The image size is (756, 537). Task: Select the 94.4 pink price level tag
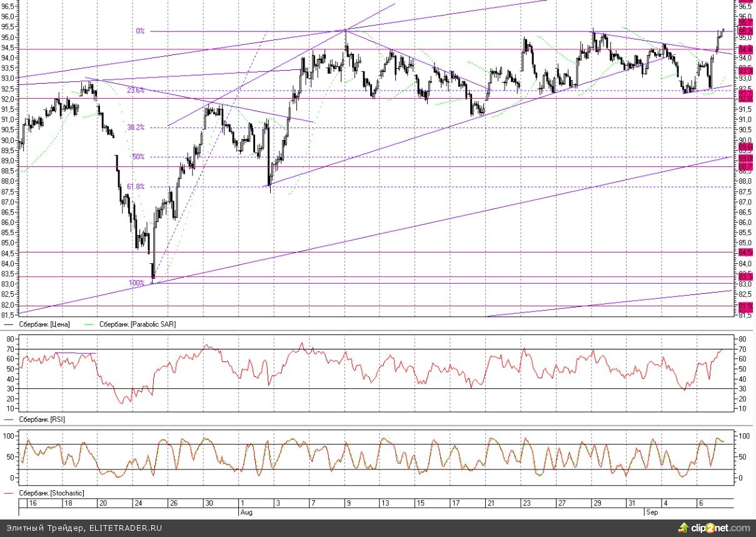[x=745, y=49]
